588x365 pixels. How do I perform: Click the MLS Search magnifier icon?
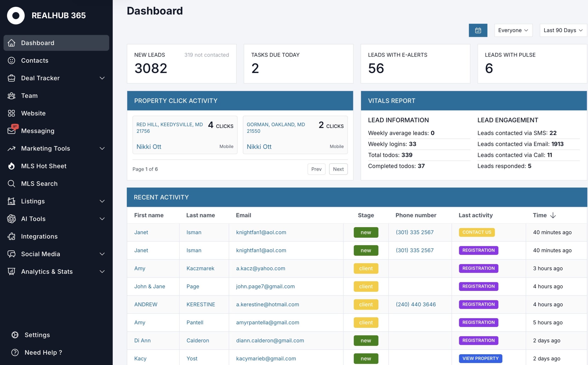pos(11,184)
